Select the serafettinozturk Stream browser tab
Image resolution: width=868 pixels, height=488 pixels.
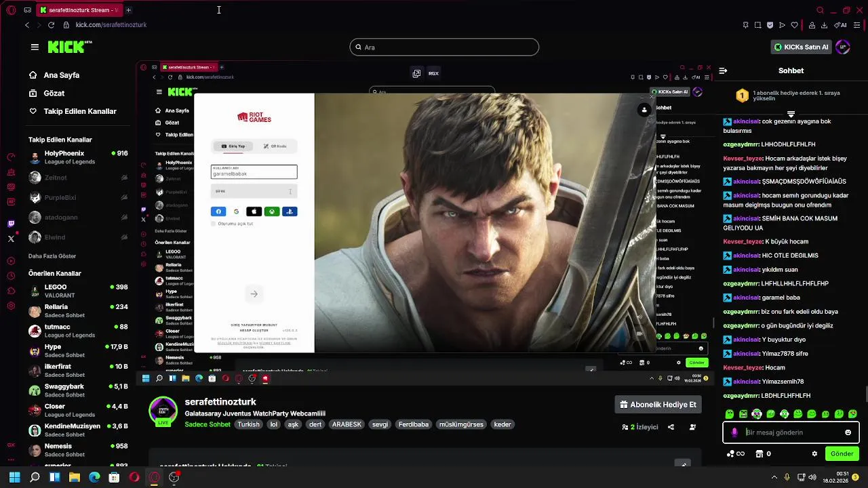point(78,10)
